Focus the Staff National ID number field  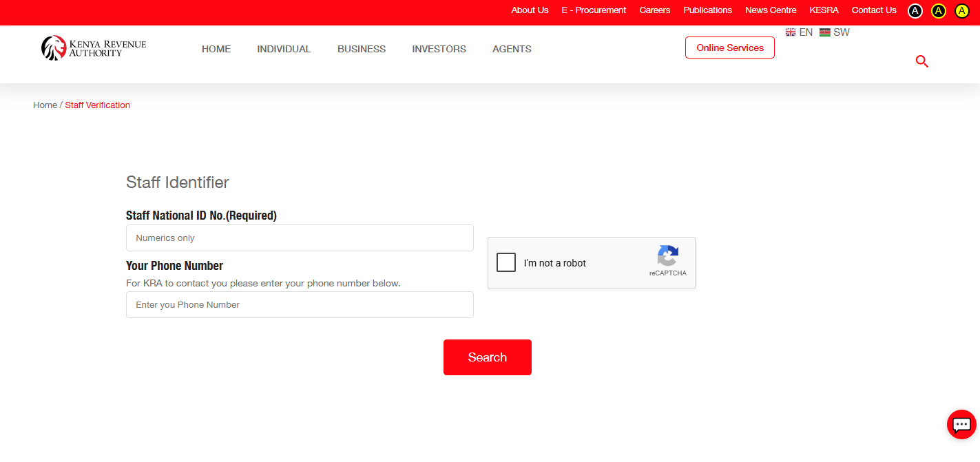tap(300, 238)
